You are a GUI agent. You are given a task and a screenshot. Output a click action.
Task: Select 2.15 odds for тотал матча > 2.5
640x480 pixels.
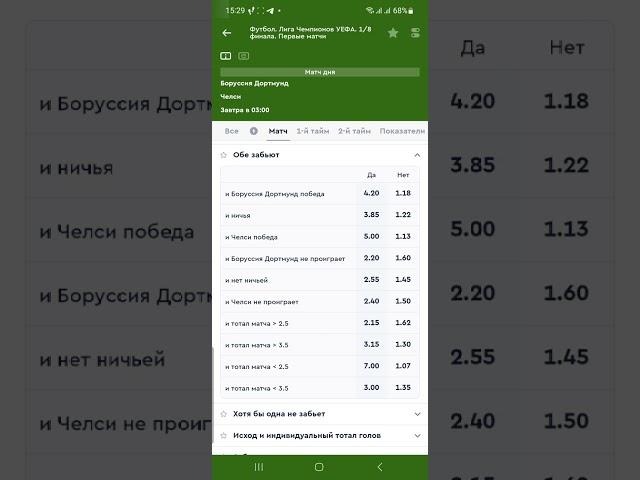(371, 323)
